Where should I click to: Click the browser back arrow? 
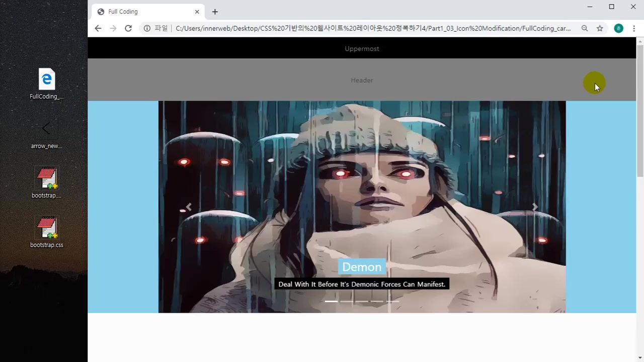98,29
